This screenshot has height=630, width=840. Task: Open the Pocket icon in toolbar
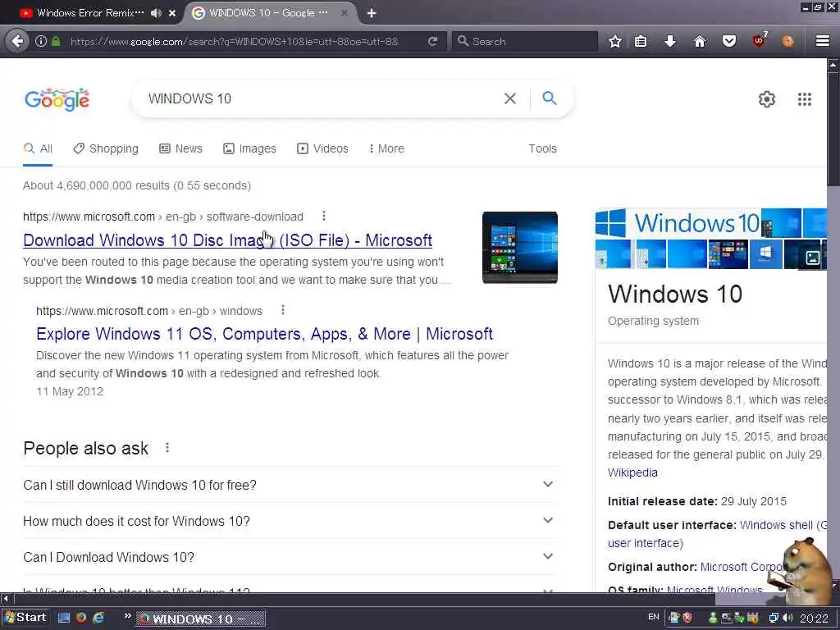click(x=729, y=41)
